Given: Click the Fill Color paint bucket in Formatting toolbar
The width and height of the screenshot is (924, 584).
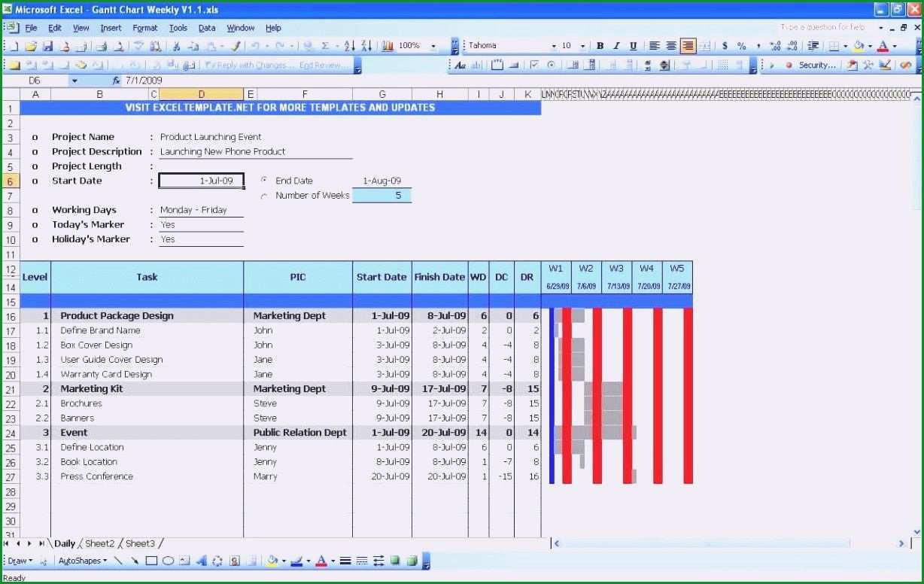Looking at the screenshot, I should [x=859, y=46].
